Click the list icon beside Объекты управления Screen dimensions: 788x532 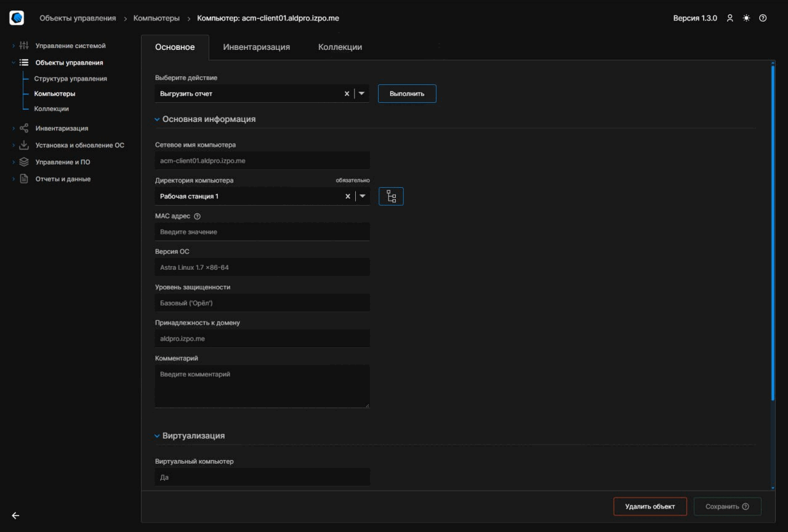coord(23,62)
